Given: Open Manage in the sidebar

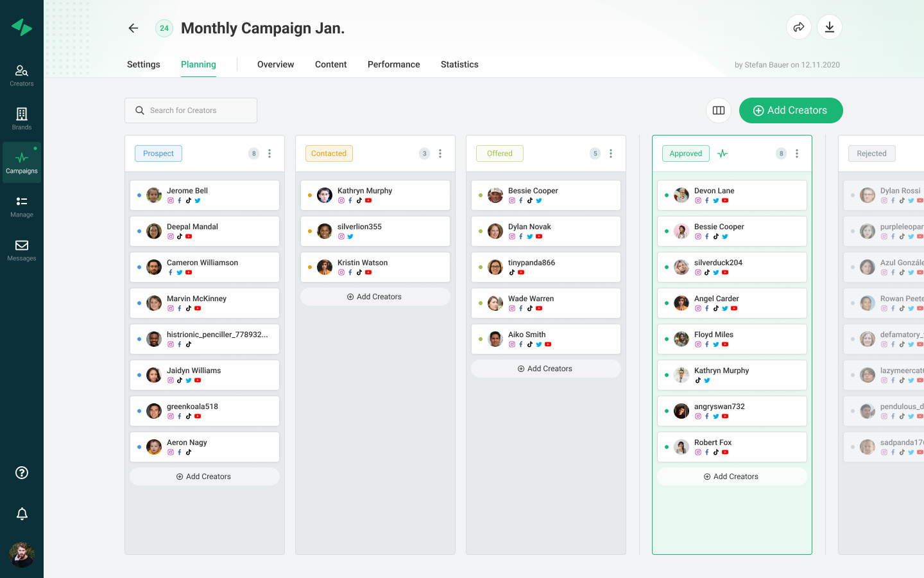Looking at the screenshot, I should point(22,206).
